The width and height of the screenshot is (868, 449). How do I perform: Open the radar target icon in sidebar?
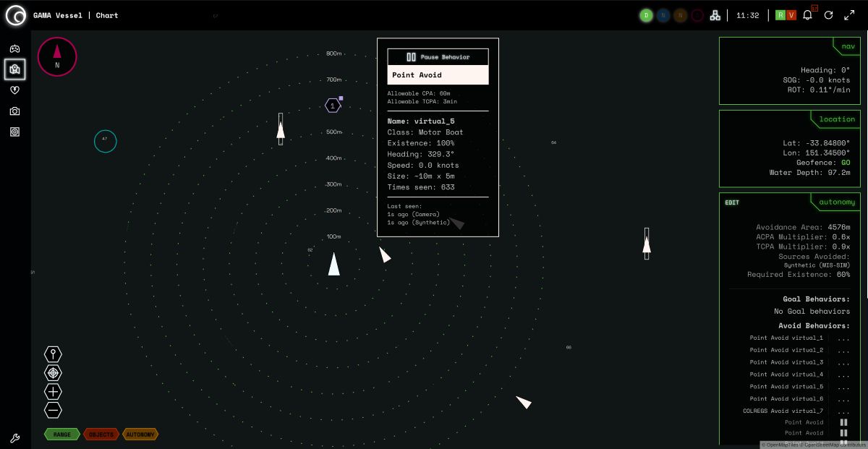pos(14,132)
